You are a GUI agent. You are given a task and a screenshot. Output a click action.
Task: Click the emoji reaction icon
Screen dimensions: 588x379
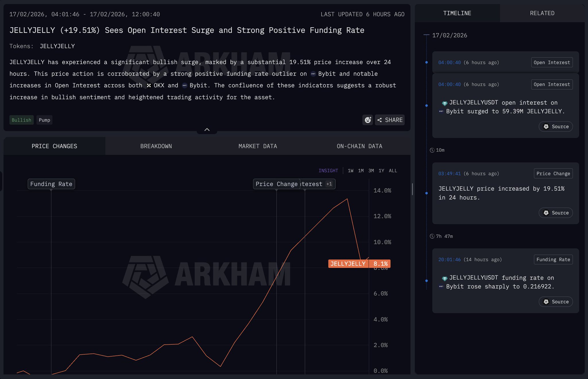point(367,120)
